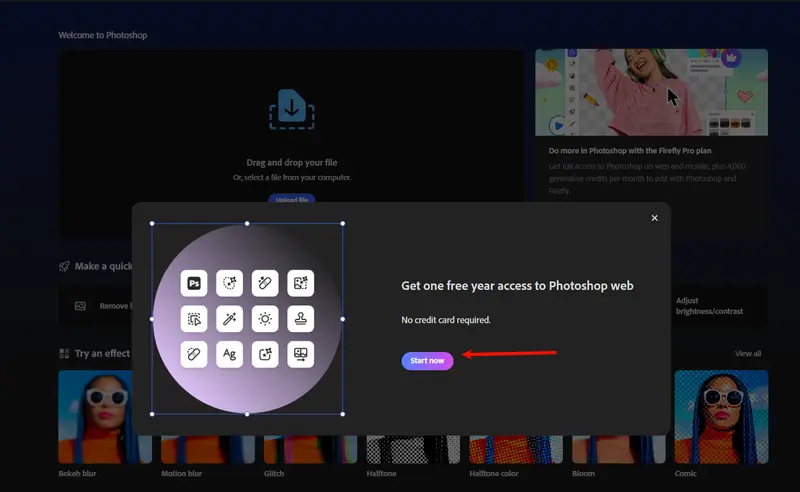Screen dimensions: 800x492
Task: Click Do more in Photoshop with Firefly Pro heading
Action: coord(630,151)
